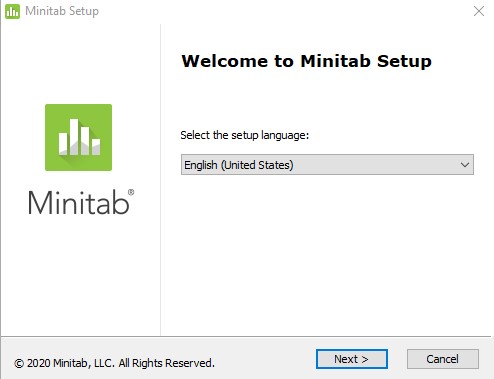494x379 pixels.
Task: Click the "Select the setup language:" label
Action: point(245,135)
